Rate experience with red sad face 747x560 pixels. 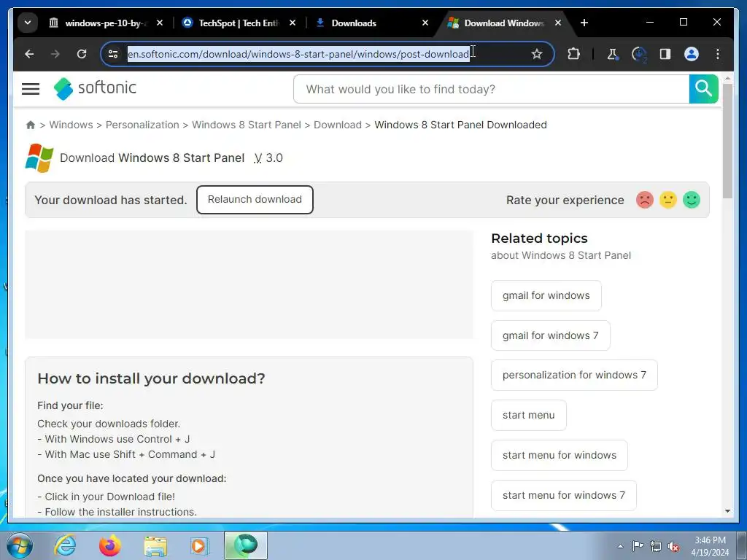645,200
